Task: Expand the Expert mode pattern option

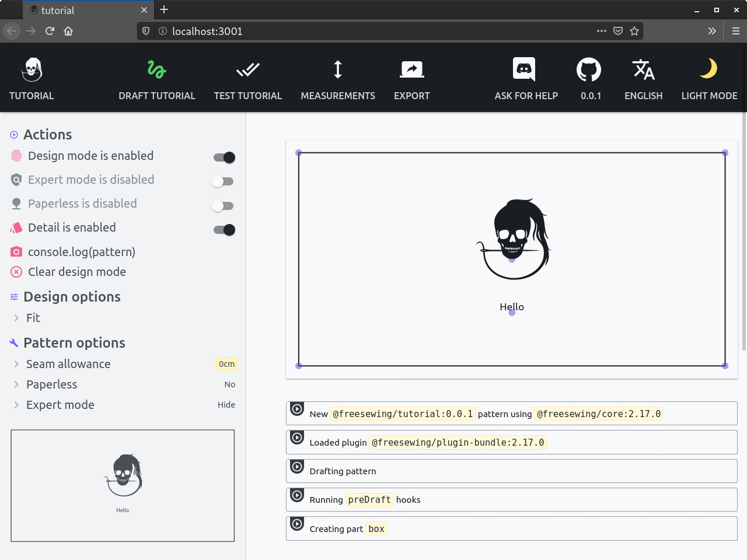Action: pos(123,405)
